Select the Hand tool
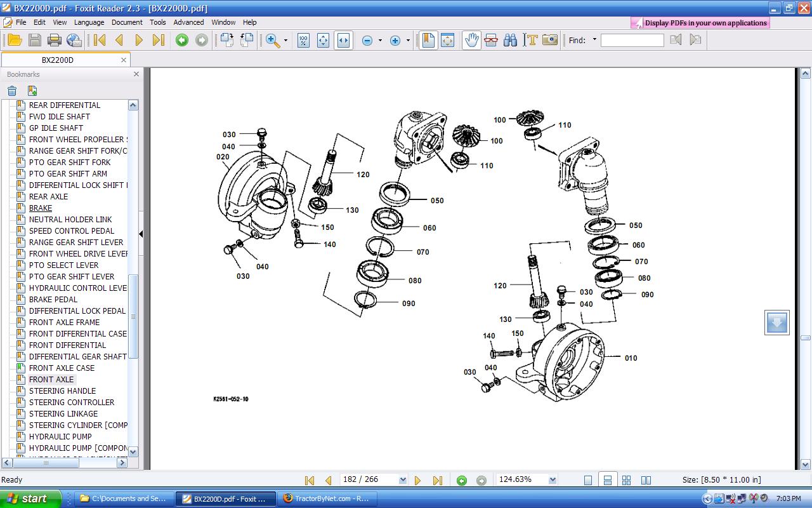812x508 pixels. point(471,40)
